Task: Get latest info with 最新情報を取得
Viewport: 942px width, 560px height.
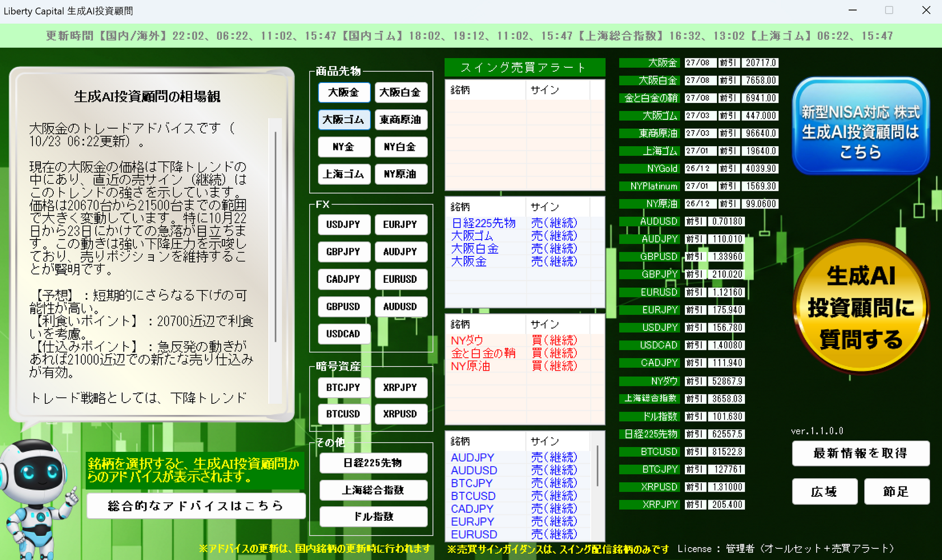Action: pyautogui.click(x=861, y=453)
